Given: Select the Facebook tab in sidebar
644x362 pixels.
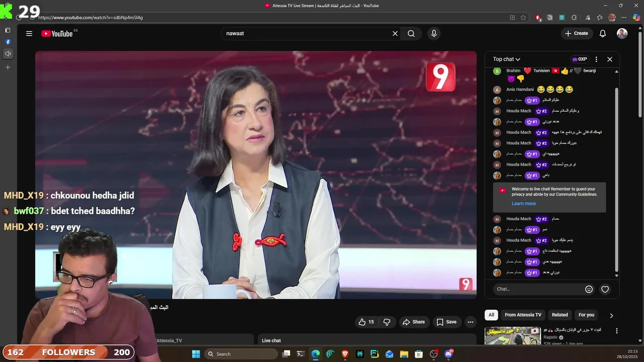Looking at the screenshot, I should tap(8, 42).
